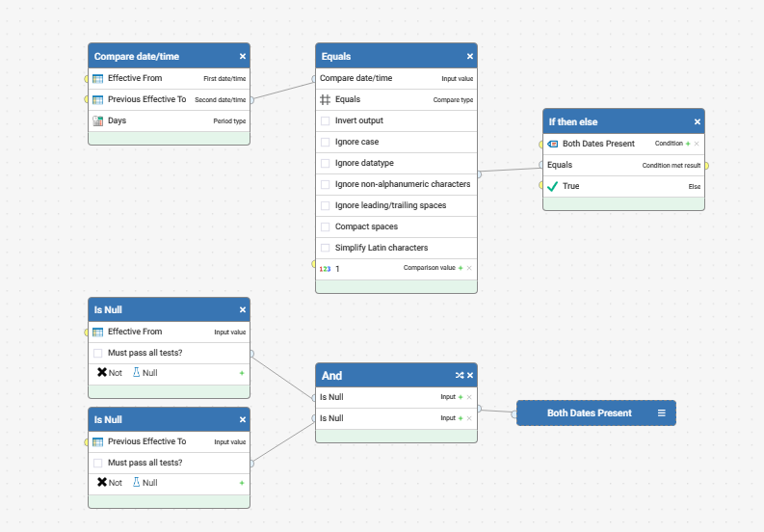Select the Both Dates Present output node
764x532 pixels.
coord(596,413)
